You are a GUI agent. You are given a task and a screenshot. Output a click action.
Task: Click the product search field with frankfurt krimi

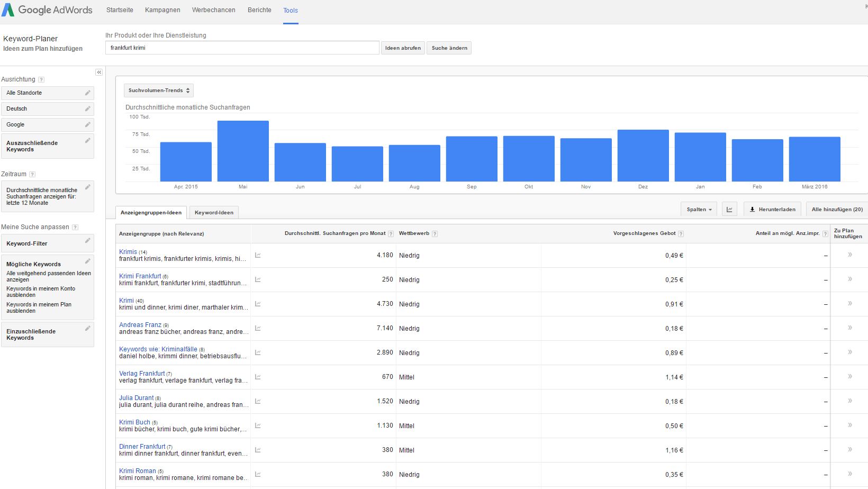(242, 48)
